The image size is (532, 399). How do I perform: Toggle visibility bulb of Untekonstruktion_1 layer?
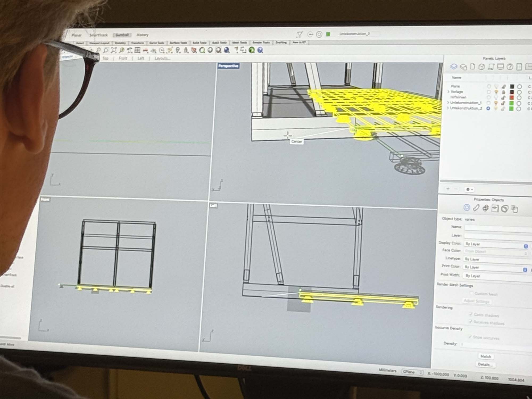496,103
